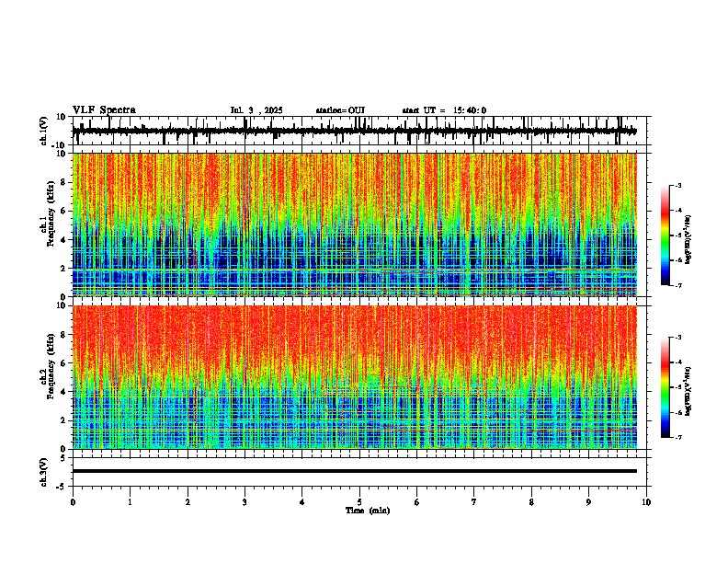Click the '5' tick on ch.3(V) axis
728x563 pixels.
[x=63, y=457]
